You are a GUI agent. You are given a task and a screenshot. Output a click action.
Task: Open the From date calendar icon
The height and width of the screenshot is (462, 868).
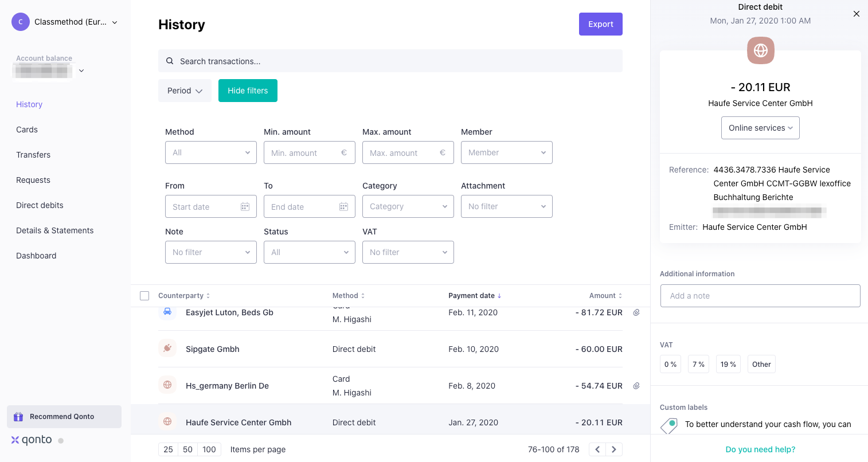(245, 206)
